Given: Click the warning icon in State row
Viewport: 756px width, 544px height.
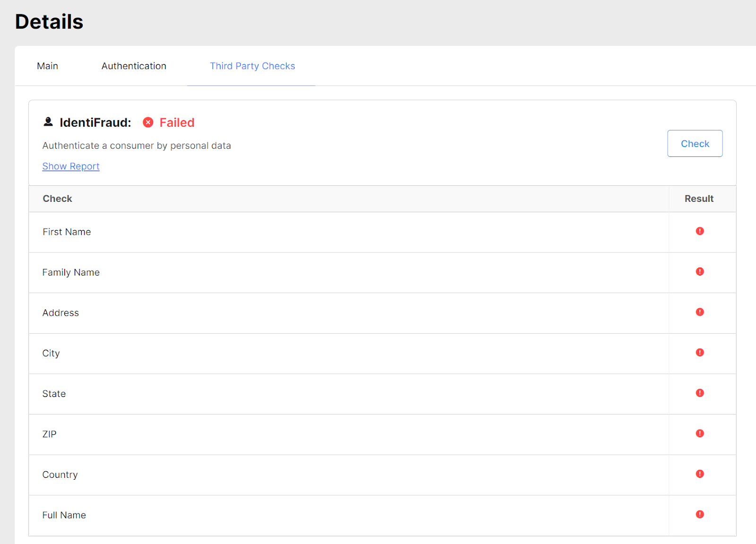Looking at the screenshot, I should pyautogui.click(x=700, y=393).
